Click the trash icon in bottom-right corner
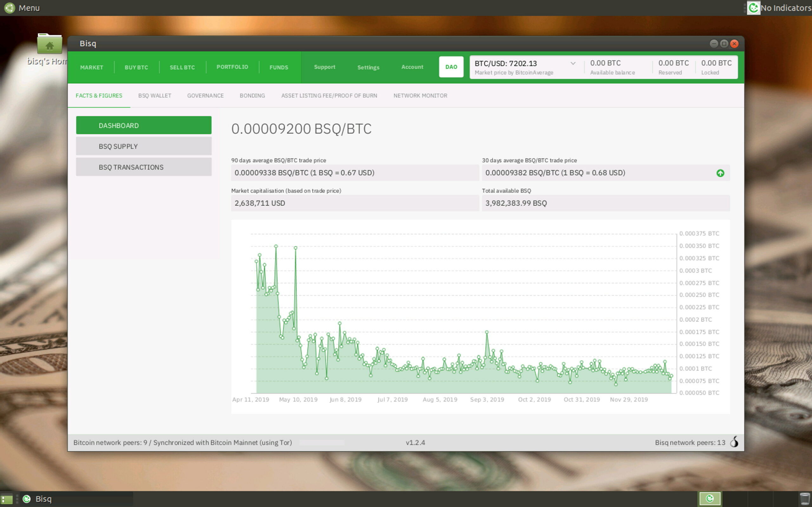 806,499
